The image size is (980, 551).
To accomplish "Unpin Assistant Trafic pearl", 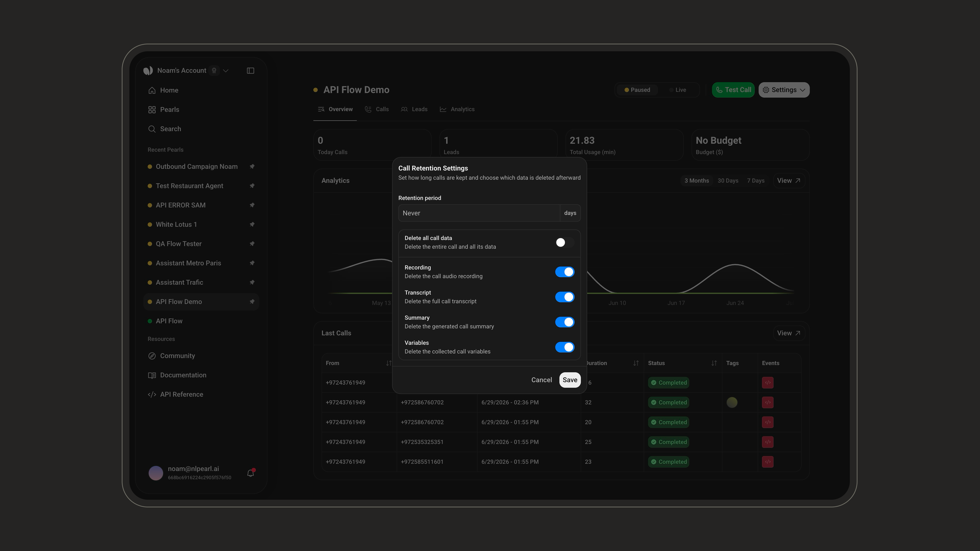I will (252, 283).
